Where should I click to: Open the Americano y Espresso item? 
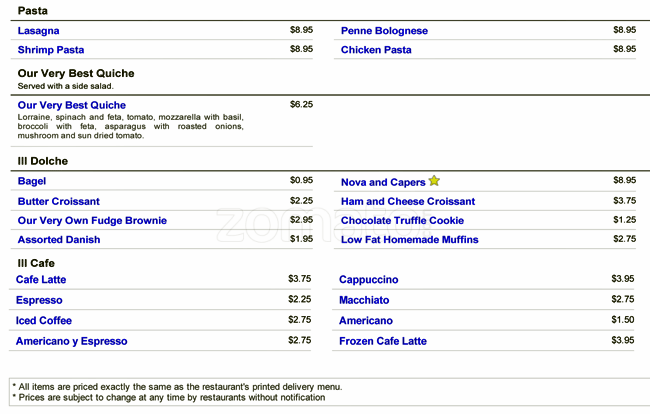pyautogui.click(x=71, y=341)
